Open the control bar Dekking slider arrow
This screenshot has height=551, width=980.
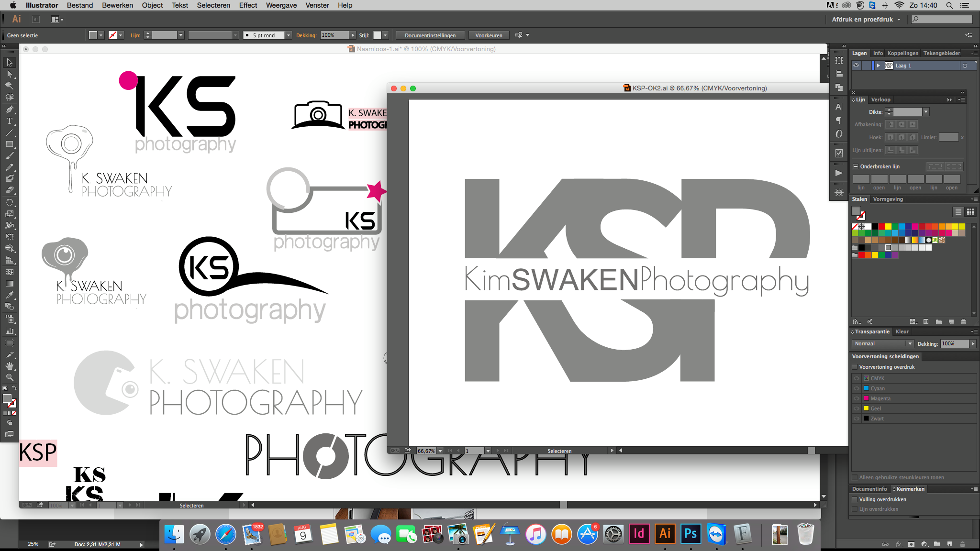coord(353,35)
